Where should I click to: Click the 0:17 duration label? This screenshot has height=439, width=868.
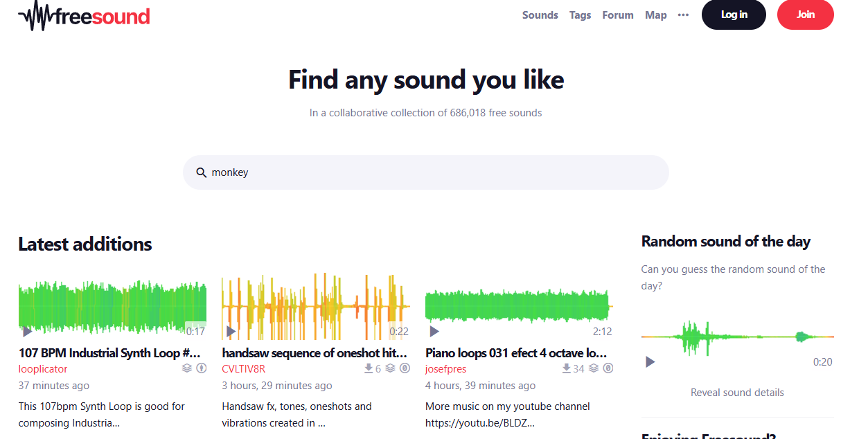tap(195, 332)
